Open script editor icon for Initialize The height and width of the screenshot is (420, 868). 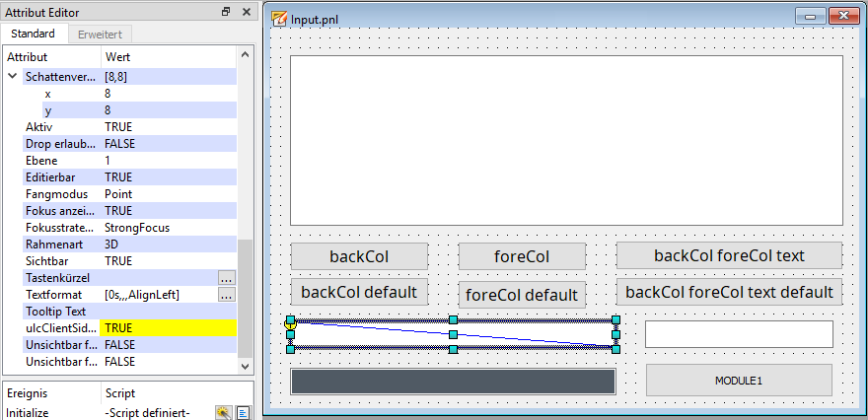coord(243,413)
